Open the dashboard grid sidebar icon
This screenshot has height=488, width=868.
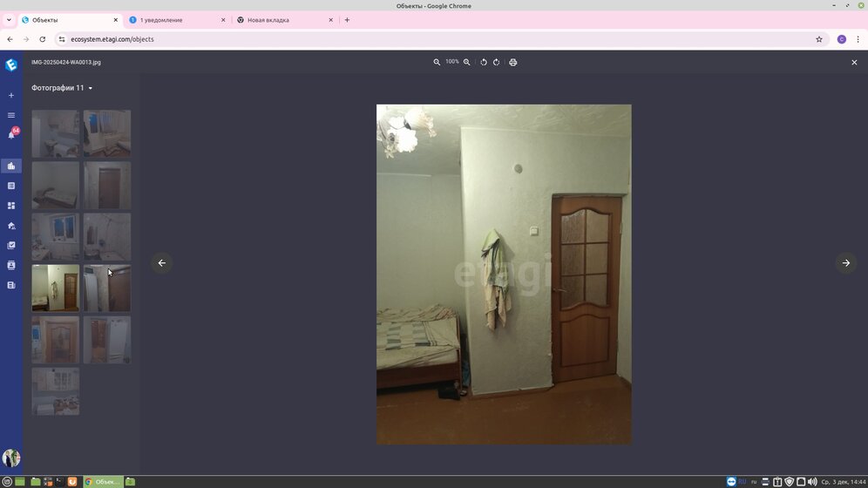coord(11,206)
